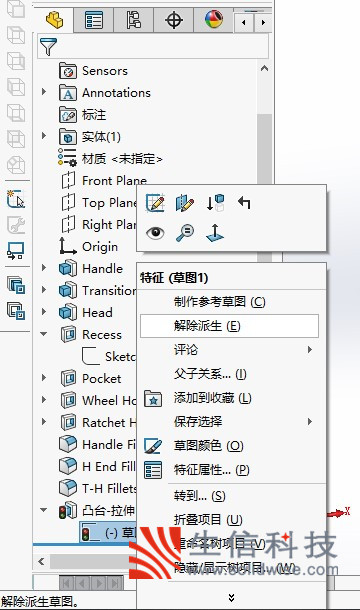The height and width of the screenshot is (610, 360).
Task: Choose 草图颜色 (O) menu entry
Action: coord(231,446)
